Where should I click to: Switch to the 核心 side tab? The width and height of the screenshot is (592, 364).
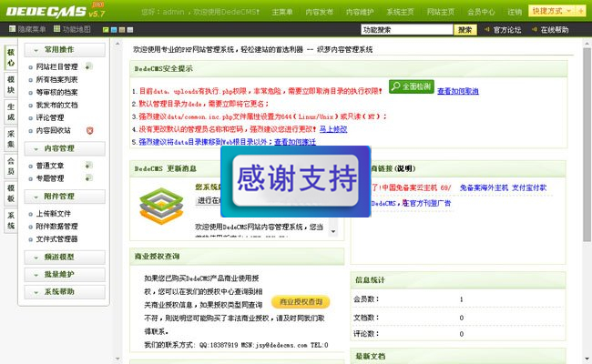tap(11, 57)
